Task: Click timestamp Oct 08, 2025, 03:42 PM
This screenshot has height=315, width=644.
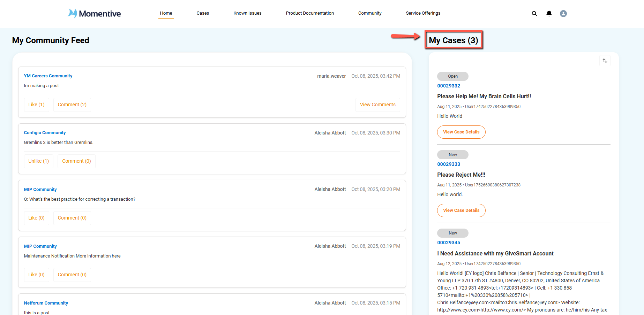Action: click(x=376, y=76)
